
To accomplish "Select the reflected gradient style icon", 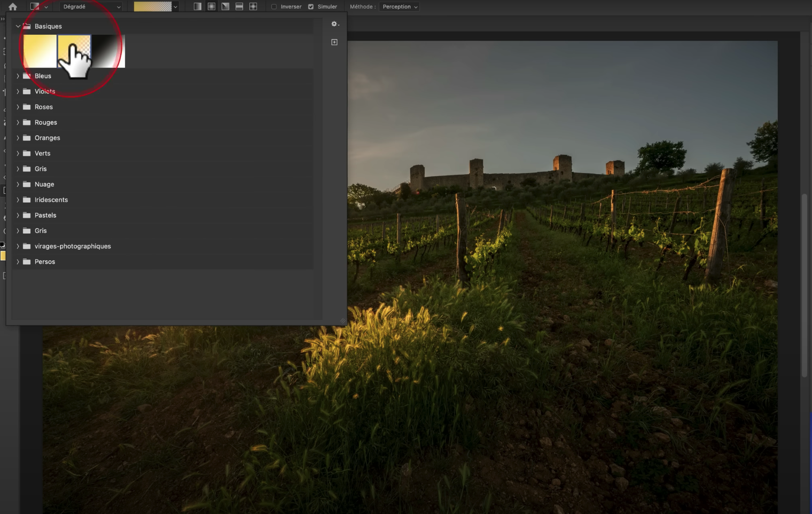I will (x=239, y=7).
